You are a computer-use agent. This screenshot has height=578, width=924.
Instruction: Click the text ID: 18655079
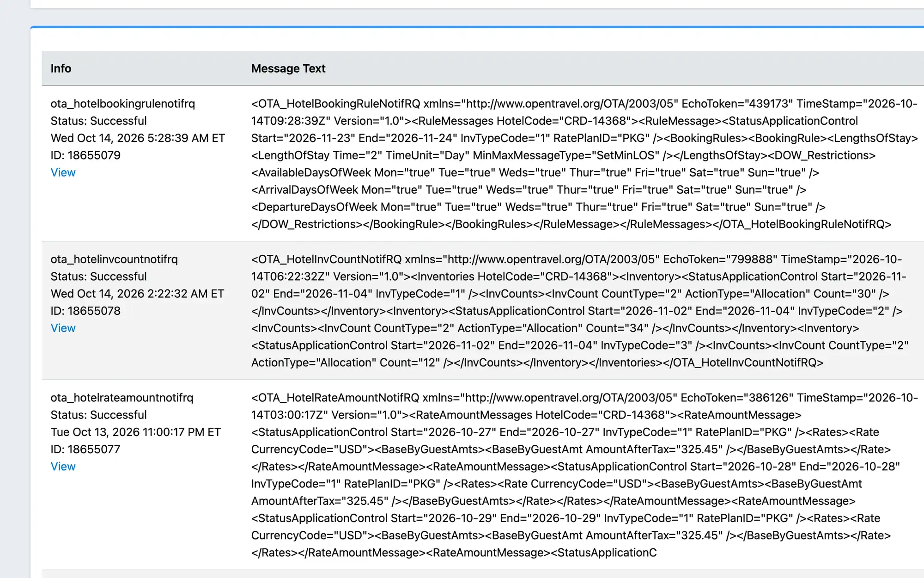[x=85, y=155]
